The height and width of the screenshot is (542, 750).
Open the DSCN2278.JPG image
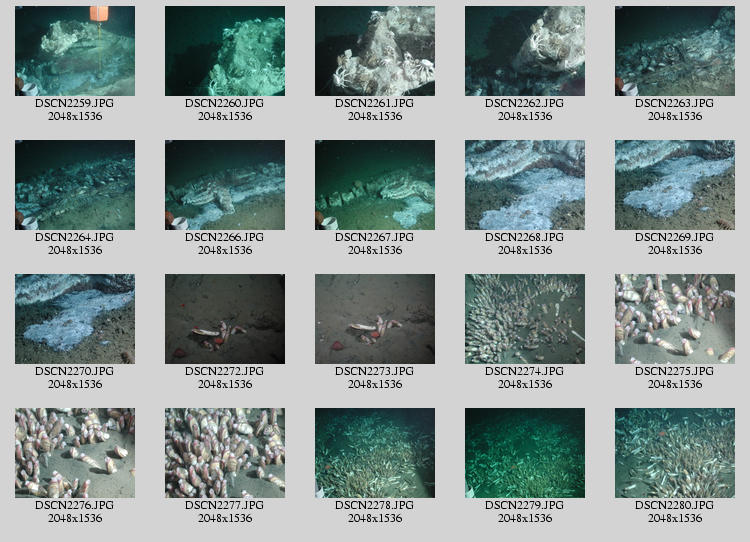(375, 453)
